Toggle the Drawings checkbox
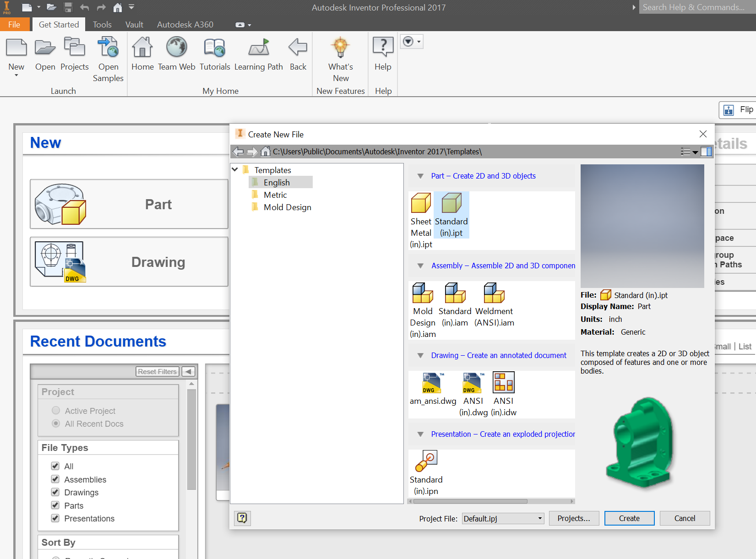 (55, 492)
